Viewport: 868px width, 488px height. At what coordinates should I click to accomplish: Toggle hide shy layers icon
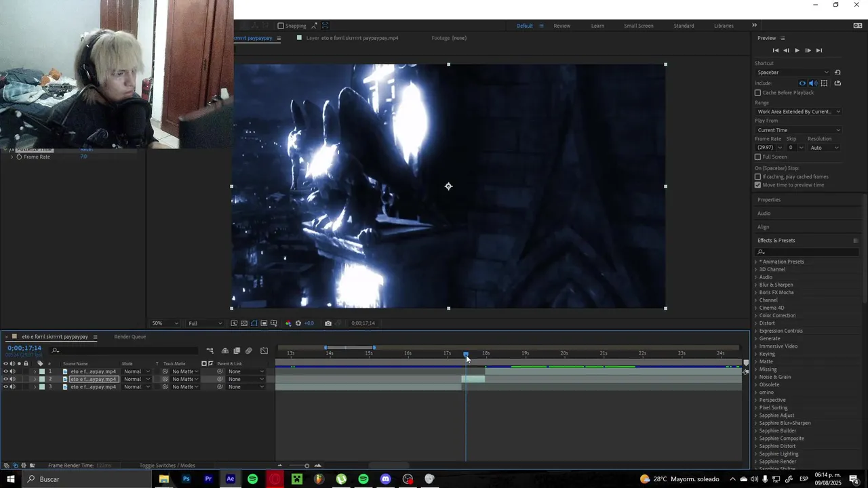tap(225, 351)
